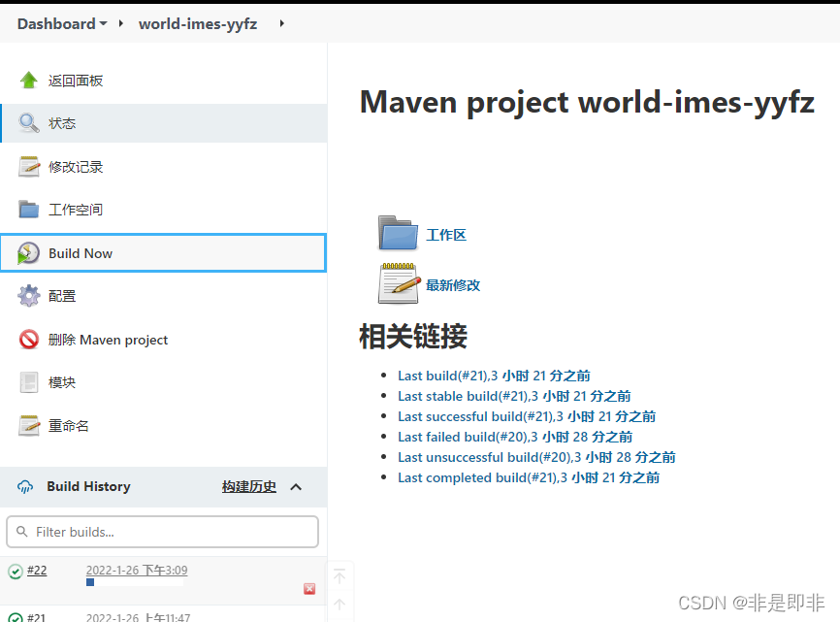
Task: Click the large folder icon for 工作区
Action: tap(398, 233)
